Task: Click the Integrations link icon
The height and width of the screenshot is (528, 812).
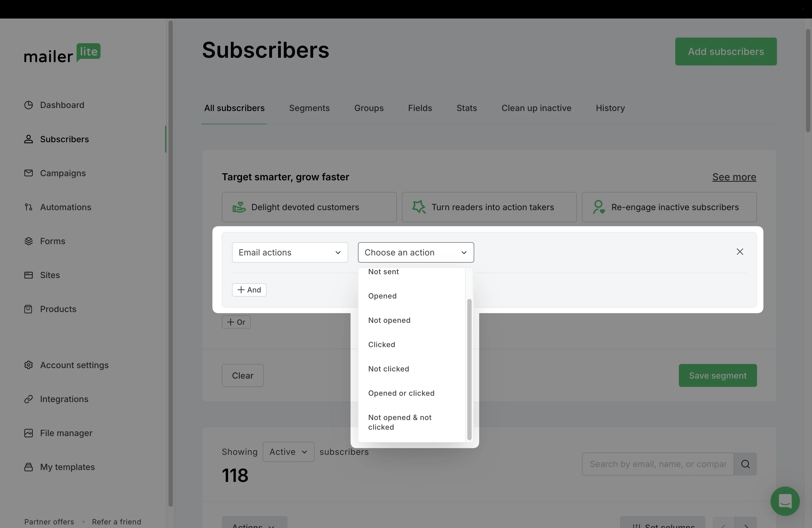Action: click(x=29, y=399)
